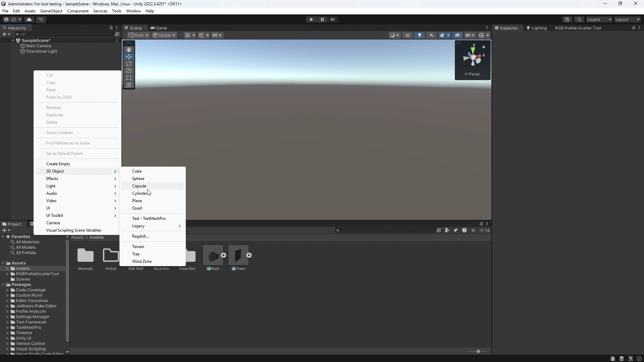Select the Trees model thumbnail
Image resolution: width=644 pixels, height=362 pixels.
[238, 255]
